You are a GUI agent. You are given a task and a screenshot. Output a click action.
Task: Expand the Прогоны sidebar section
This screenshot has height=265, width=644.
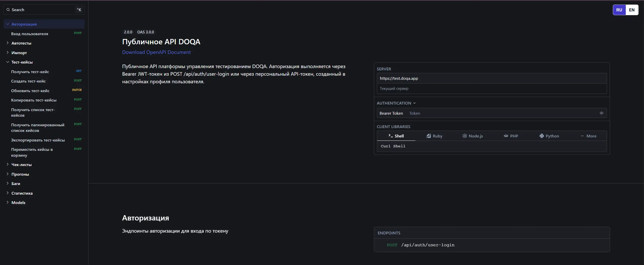point(8,174)
